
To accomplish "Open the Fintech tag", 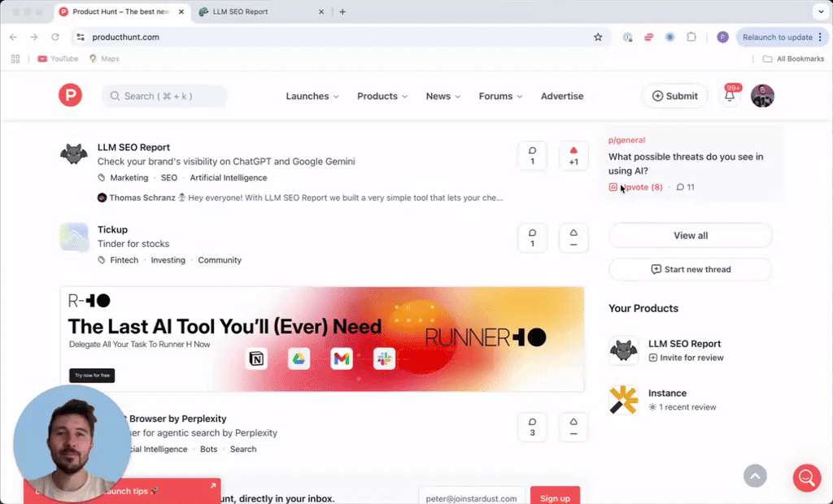I will (124, 260).
